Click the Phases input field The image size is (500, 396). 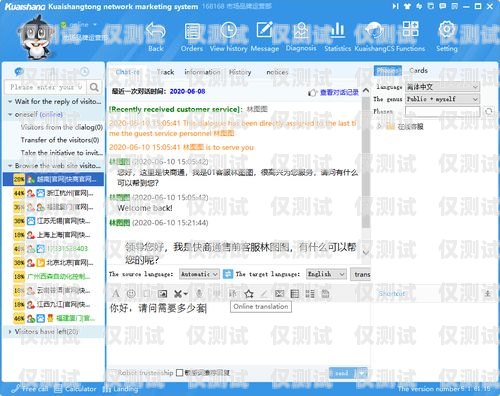442,111
